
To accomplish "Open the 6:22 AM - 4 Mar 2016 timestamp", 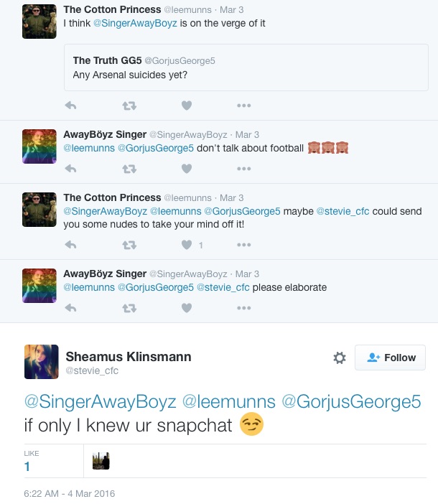I will coord(70,493).
